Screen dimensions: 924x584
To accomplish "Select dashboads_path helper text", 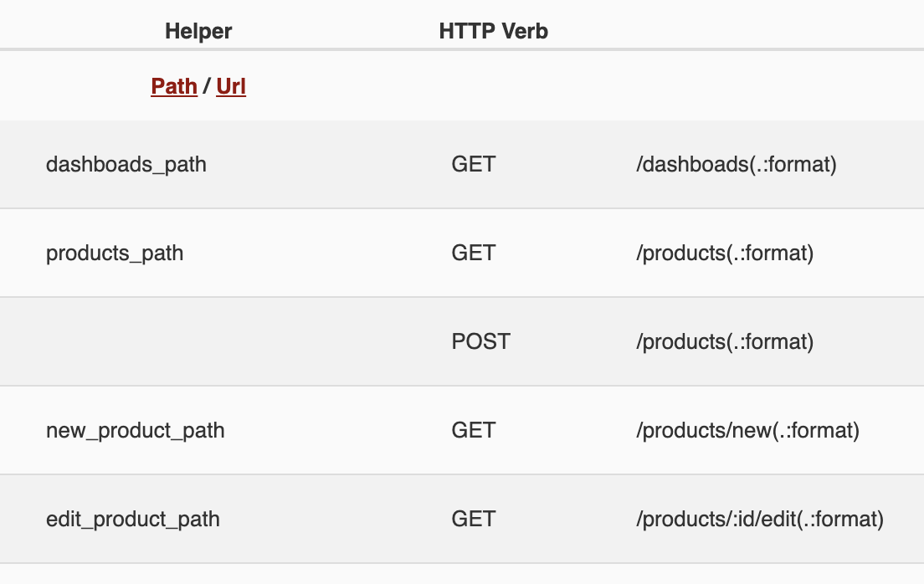I will 126,164.
